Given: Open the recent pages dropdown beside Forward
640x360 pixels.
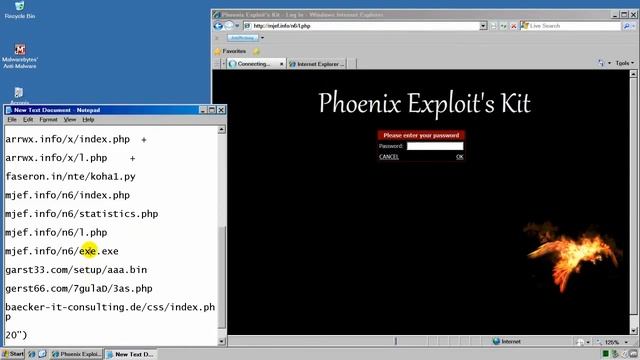Looking at the screenshot, I should [x=237, y=26].
